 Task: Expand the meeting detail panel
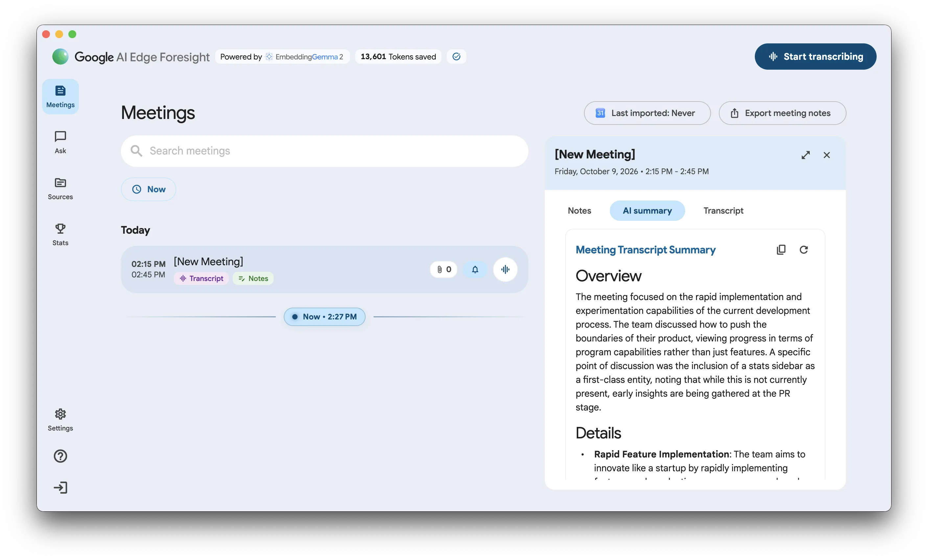click(x=805, y=155)
